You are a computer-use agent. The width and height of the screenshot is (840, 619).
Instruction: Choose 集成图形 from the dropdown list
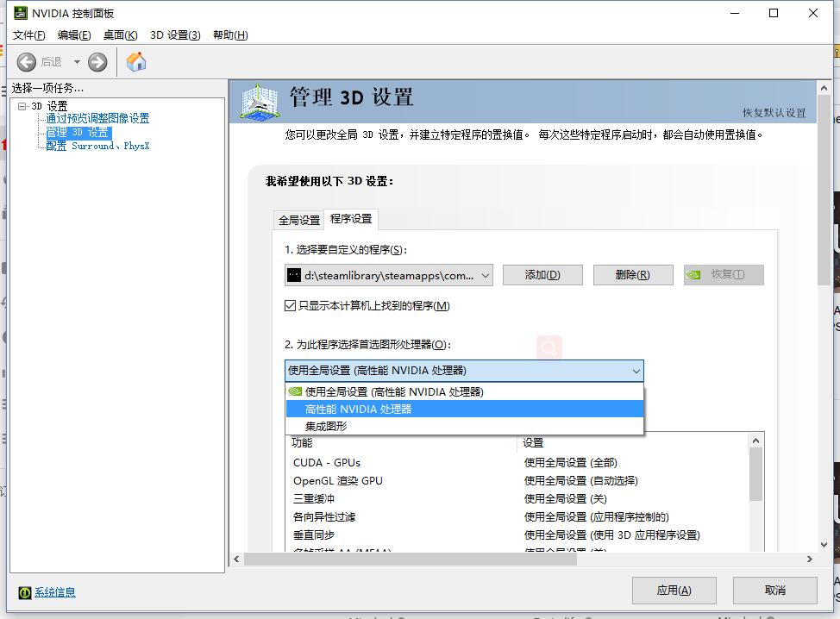(326, 426)
